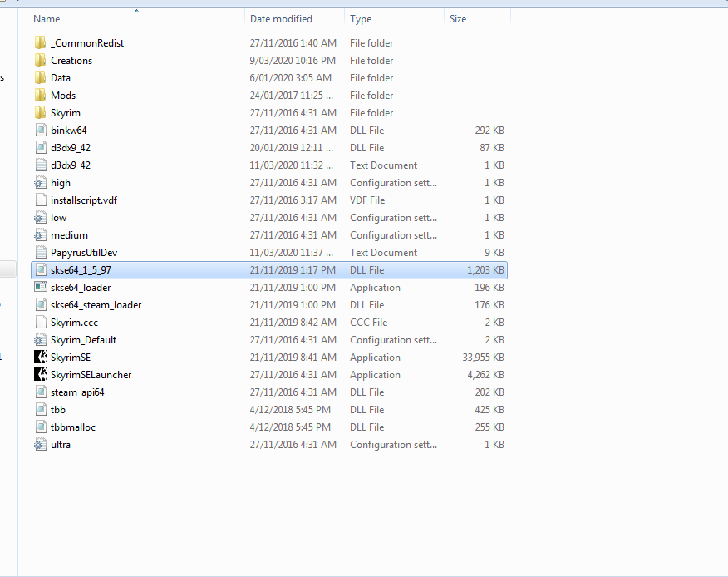Image resolution: width=728 pixels, height=577 pixels.
Task: Click the SkyrimSE file name
Action: 71,358
